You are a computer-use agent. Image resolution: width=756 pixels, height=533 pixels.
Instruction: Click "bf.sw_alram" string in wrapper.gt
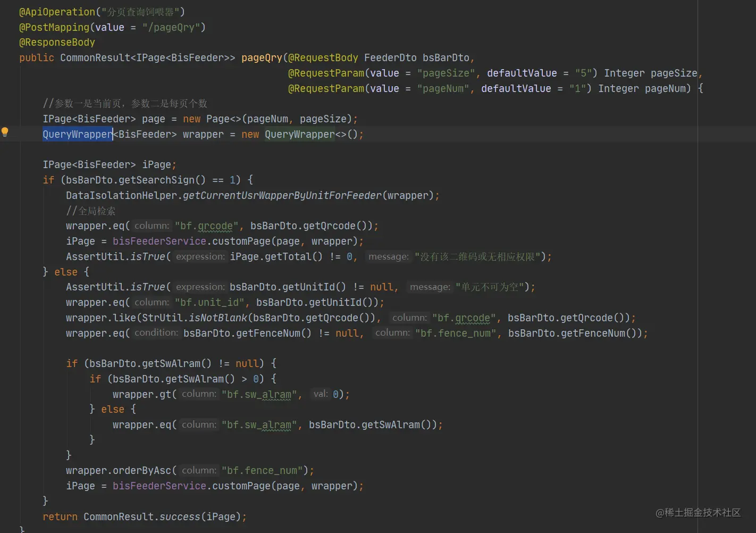[x=259, y=394]
